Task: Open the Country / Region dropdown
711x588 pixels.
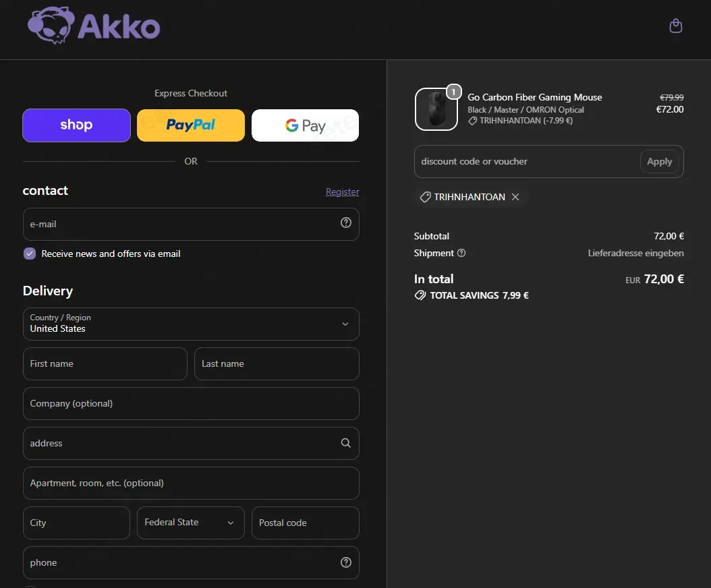Action: point(191,324)
